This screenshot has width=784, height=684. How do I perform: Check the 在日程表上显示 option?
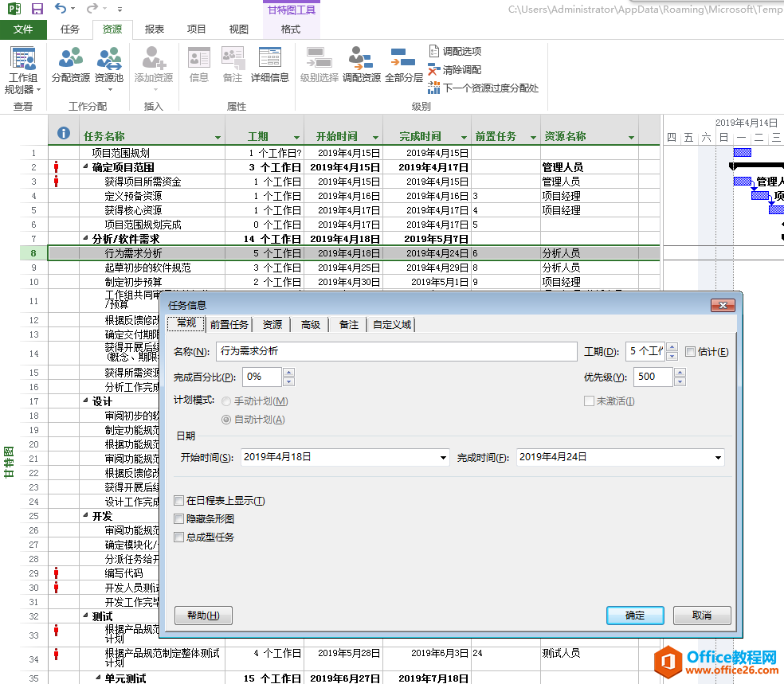(179, 501)
